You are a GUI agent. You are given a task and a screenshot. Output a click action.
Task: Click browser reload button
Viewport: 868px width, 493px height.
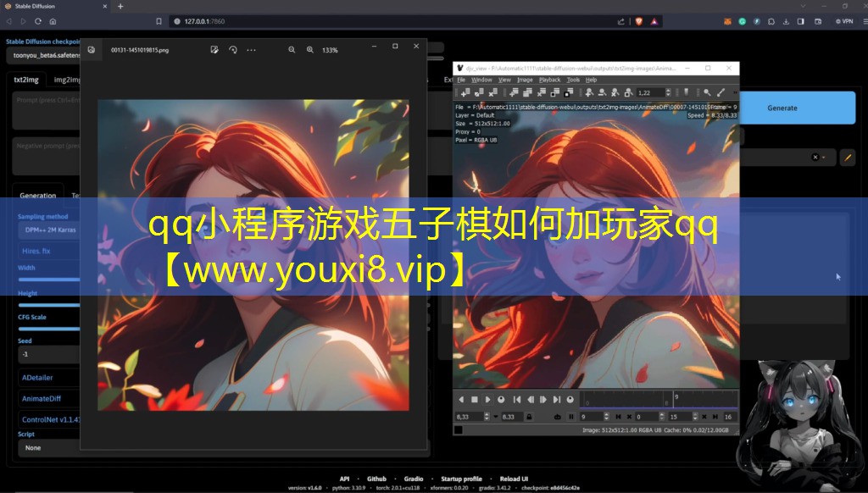pos(37,21)
